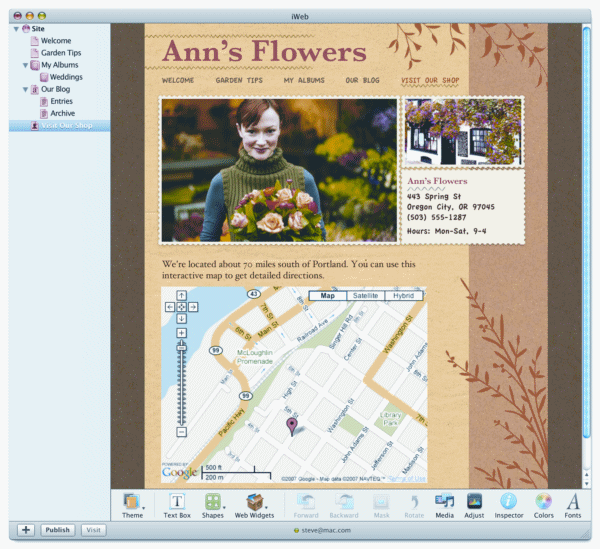Open Web Widgets in toolbar

tap(255, 505)
